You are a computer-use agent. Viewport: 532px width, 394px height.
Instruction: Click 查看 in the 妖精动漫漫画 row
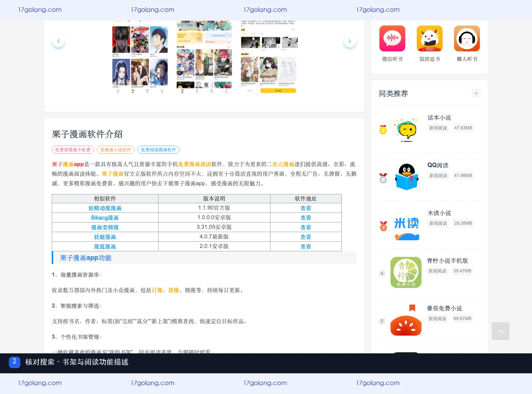tap(306, 208)
